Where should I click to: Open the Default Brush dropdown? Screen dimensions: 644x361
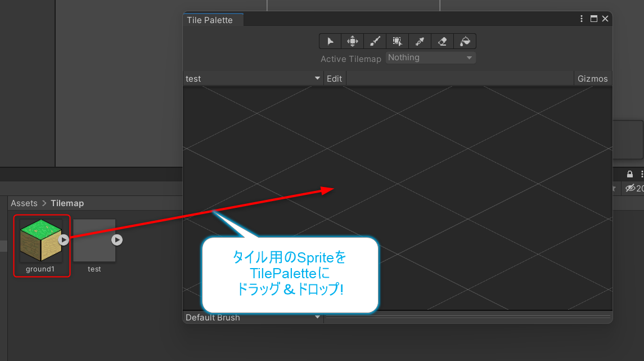tap(253, 318)
